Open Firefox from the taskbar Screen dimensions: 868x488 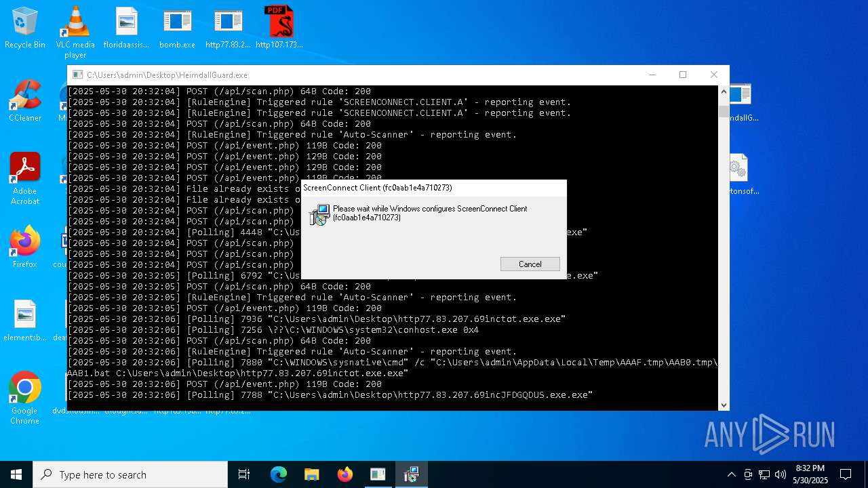click(344, 474)
